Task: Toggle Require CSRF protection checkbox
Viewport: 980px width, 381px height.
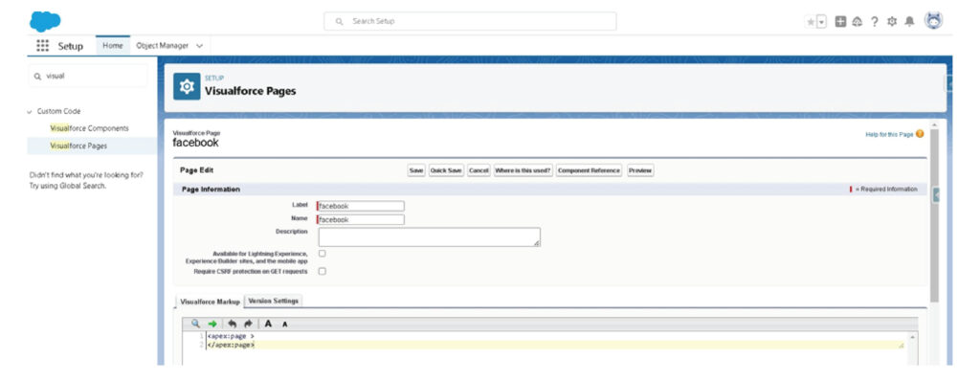Action: point(323,271)
